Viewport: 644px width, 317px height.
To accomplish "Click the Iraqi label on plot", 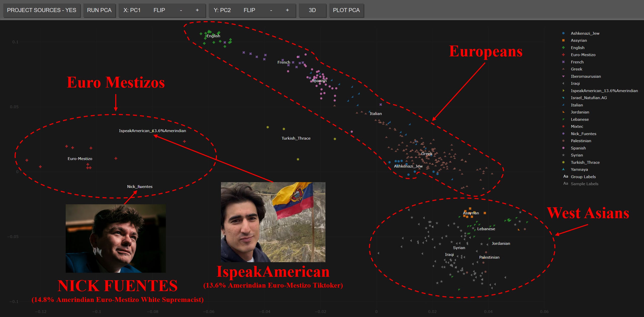I will 449,255.
